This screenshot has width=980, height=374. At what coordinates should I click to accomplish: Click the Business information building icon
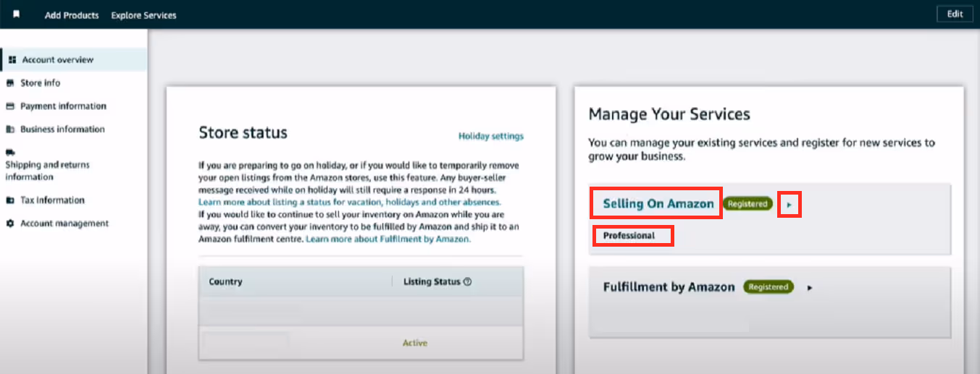tap(10, 129)
